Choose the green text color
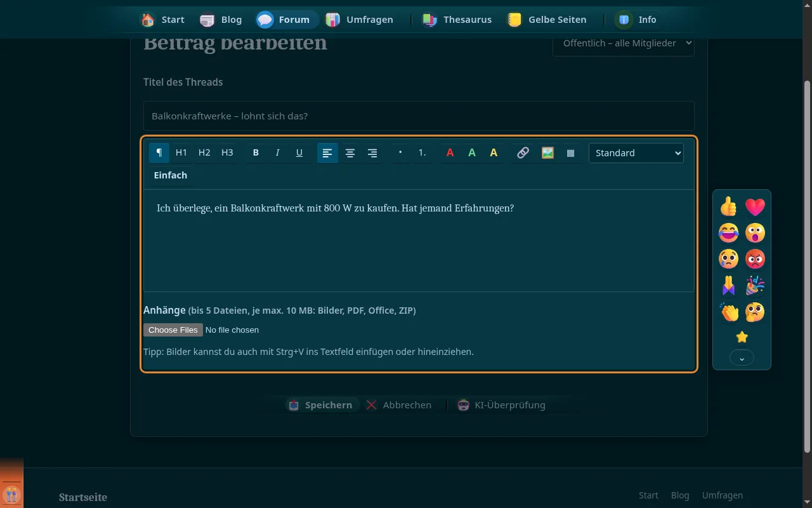 click(472, 153)
